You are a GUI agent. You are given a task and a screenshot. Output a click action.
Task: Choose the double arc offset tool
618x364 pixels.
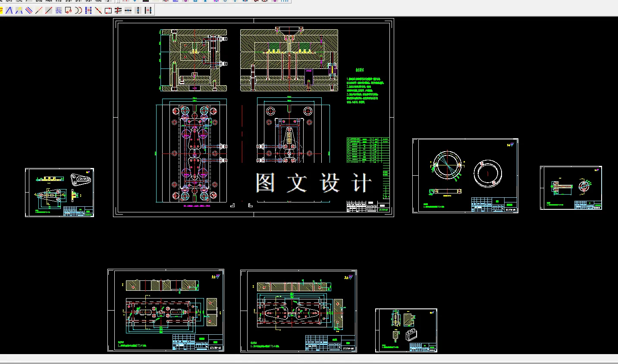78,10
